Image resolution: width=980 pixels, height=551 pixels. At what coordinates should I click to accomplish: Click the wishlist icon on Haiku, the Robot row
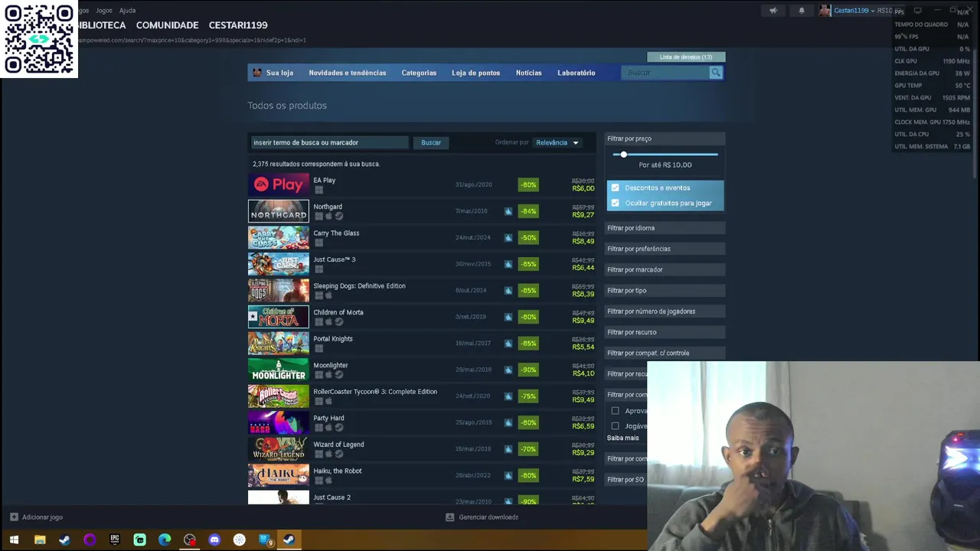(x=508, y=475)
